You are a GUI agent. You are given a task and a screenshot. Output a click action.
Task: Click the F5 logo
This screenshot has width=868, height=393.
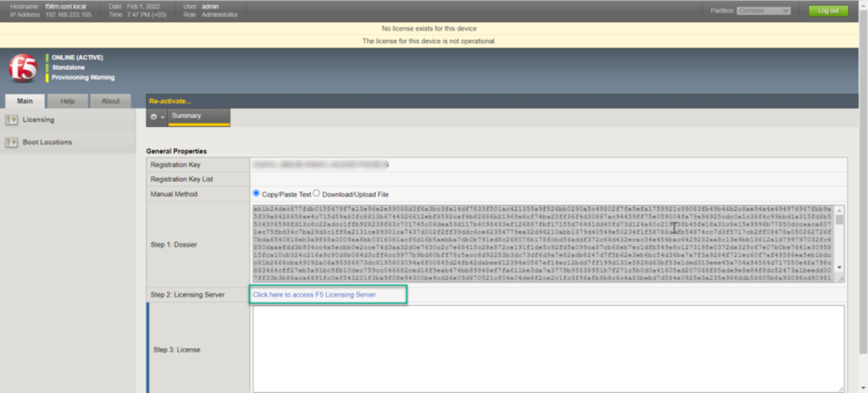click(23, 69)
